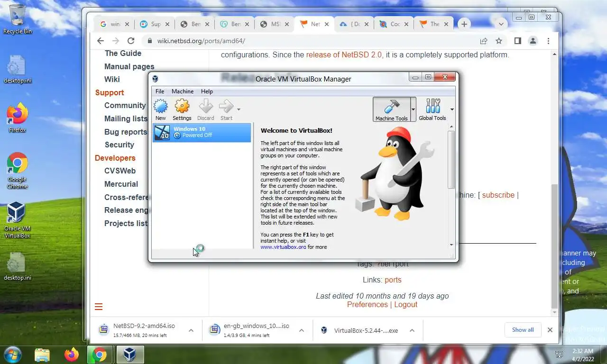Click taskbar clock showing 2:32 AM
The width and height of the screenshot is (607, 364).
(582, 355)
